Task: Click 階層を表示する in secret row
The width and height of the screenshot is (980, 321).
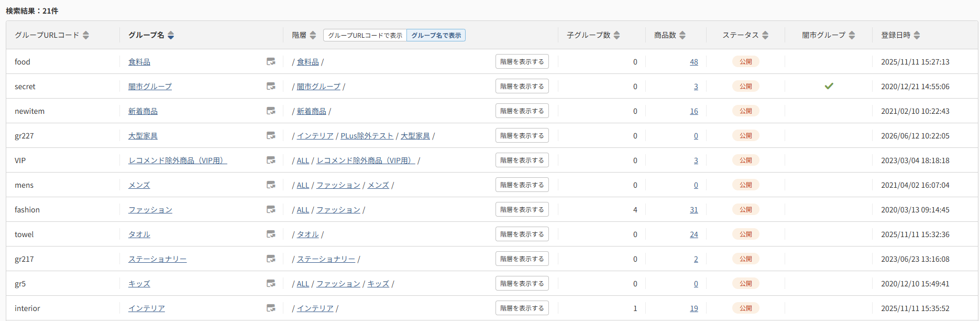Action: pyautogui.click(x=522, y=87)
